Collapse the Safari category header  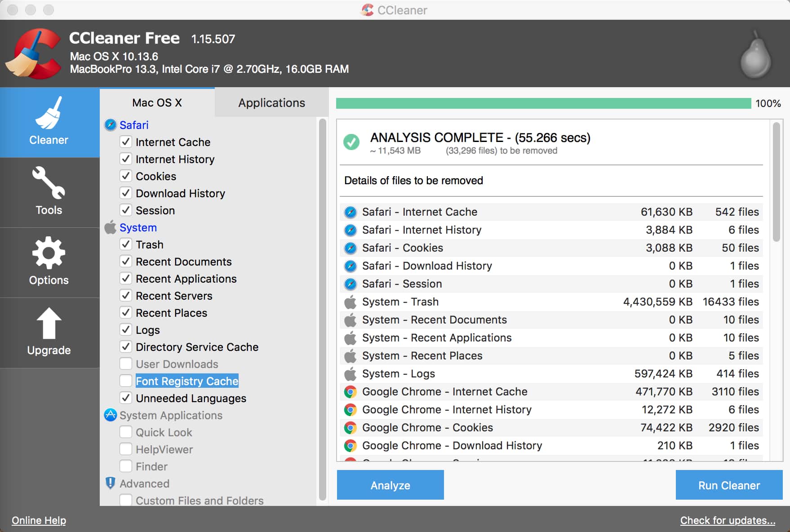(133, 125)
